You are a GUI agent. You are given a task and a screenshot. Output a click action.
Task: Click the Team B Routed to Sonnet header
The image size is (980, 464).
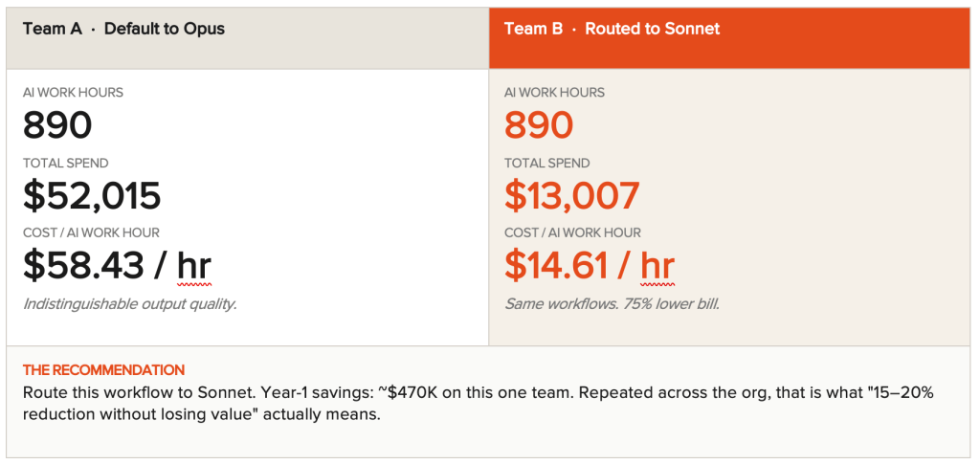click(612, 29)
